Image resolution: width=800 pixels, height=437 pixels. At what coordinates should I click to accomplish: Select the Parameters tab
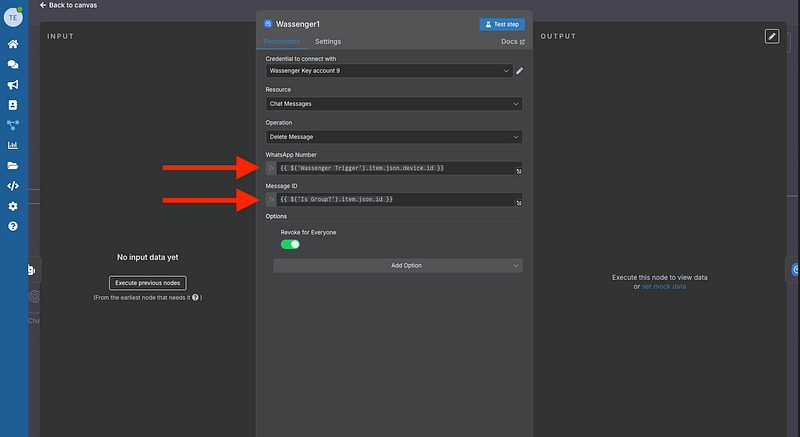click(x=283, y=42)
